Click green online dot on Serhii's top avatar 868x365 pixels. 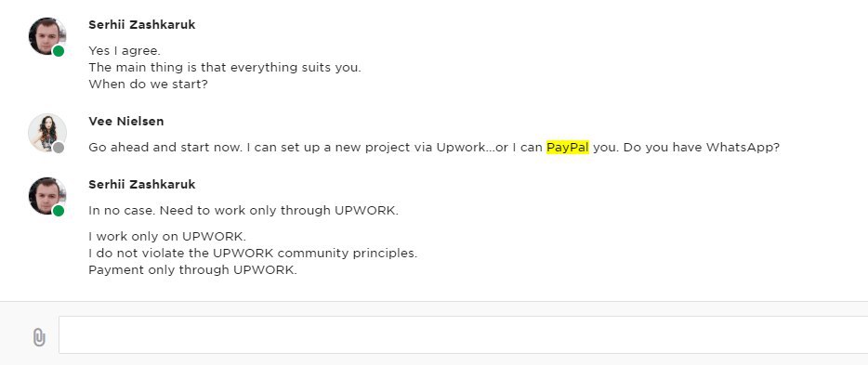click(59, 51)
